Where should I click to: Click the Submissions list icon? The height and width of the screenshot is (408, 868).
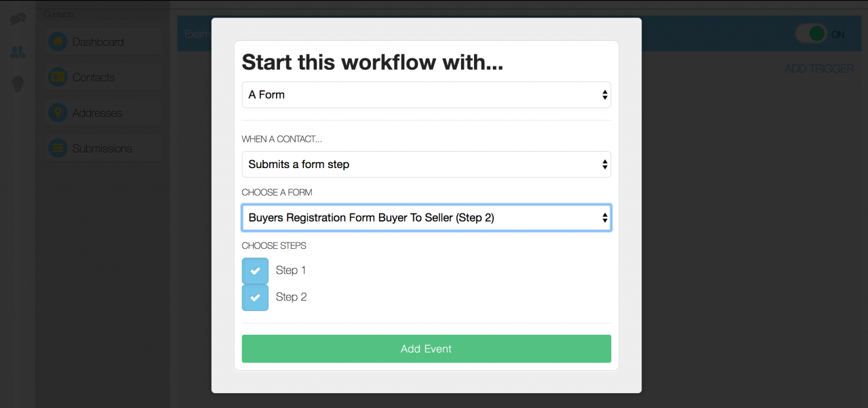click(x=57, y=148)
